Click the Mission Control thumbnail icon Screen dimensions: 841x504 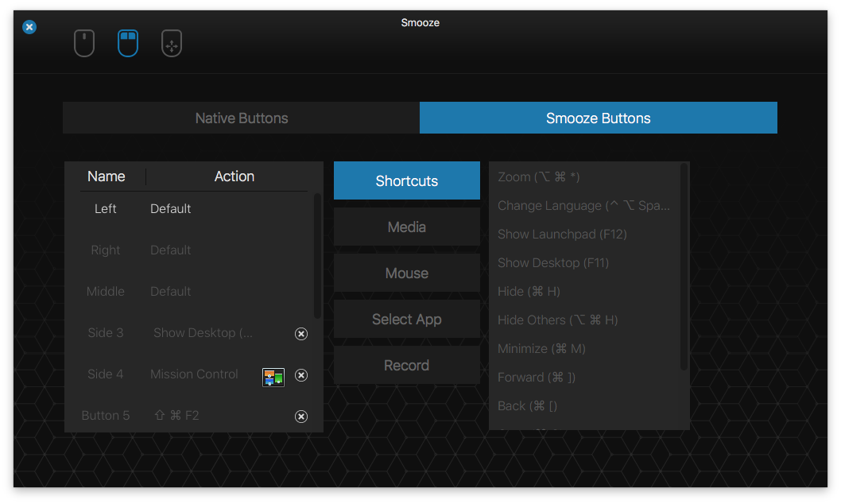[x=273, y=377]
